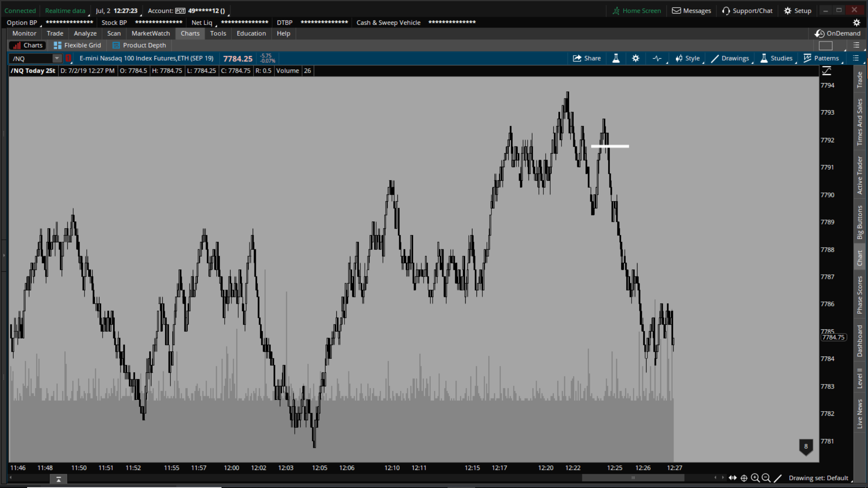Open the time frame pulse-line dropdown
The height and width of the screenshot is (488, 868).
[657, 58]
